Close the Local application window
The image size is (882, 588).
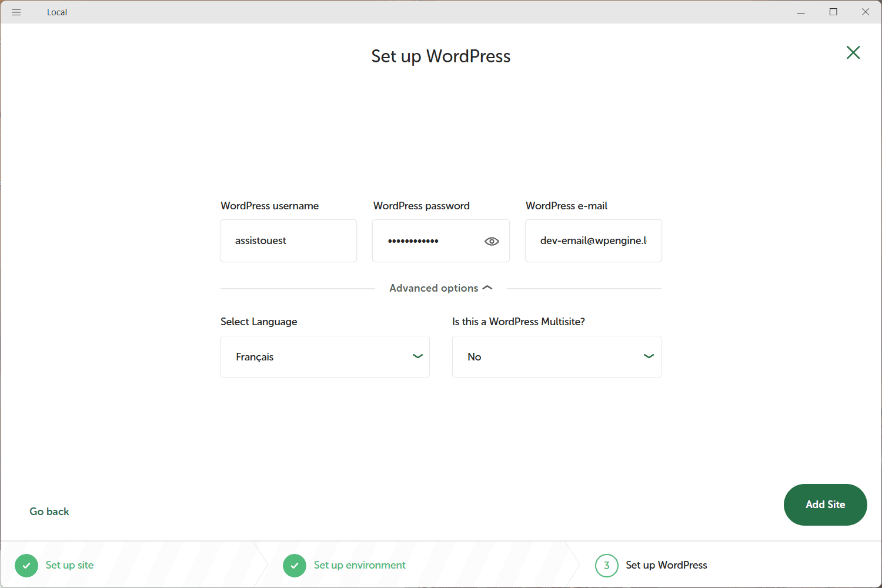point(866,12)
